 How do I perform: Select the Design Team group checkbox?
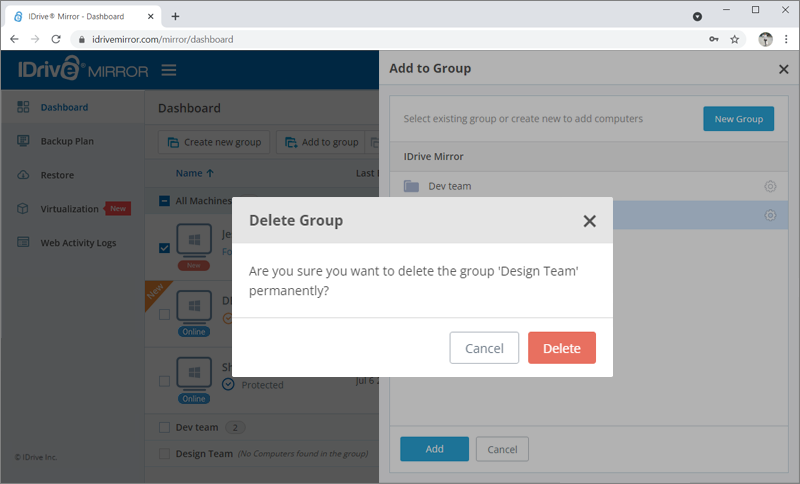[165, 454]
